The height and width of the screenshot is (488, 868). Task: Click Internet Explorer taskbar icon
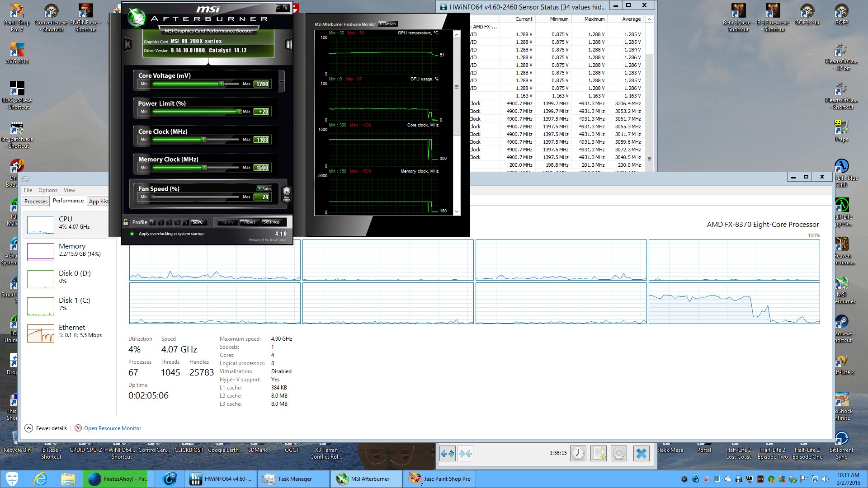tap(40, 479)
